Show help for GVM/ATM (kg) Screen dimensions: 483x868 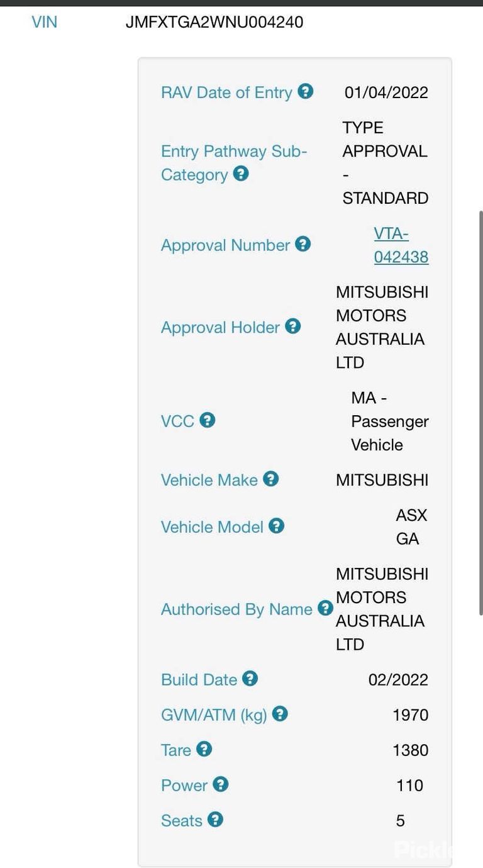pos(280,713)
